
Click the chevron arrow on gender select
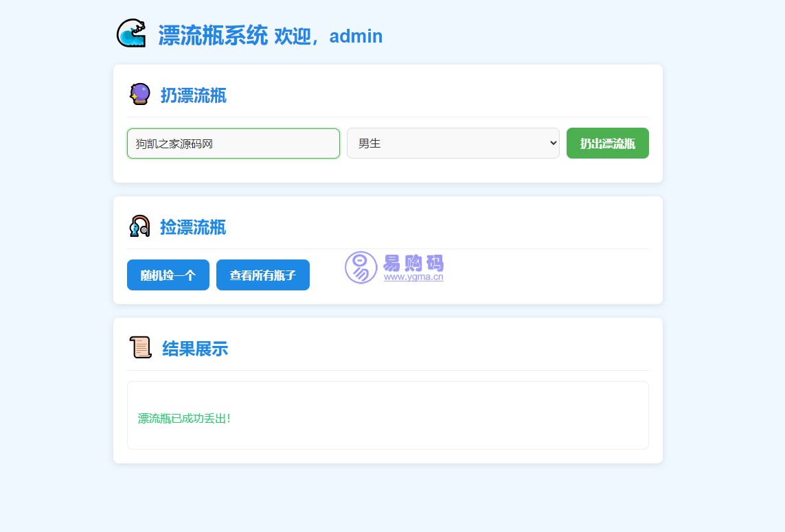553,143
